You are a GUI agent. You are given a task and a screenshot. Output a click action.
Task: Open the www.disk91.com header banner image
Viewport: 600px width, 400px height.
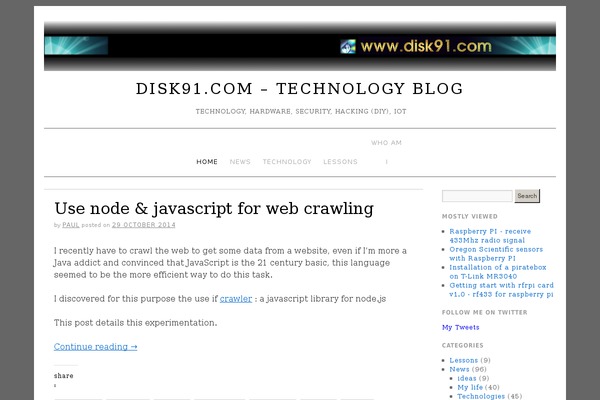point(300,46)
